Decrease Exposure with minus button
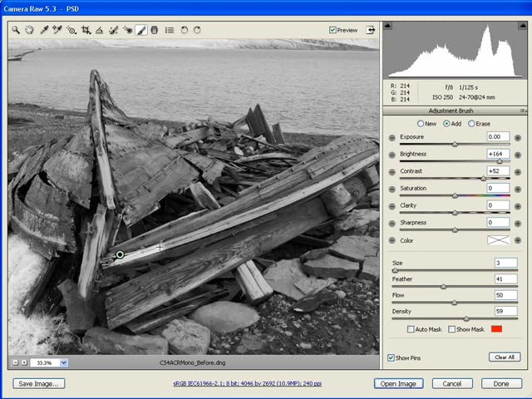This screenshot has height=399, width=532. (x=392, y=138)
